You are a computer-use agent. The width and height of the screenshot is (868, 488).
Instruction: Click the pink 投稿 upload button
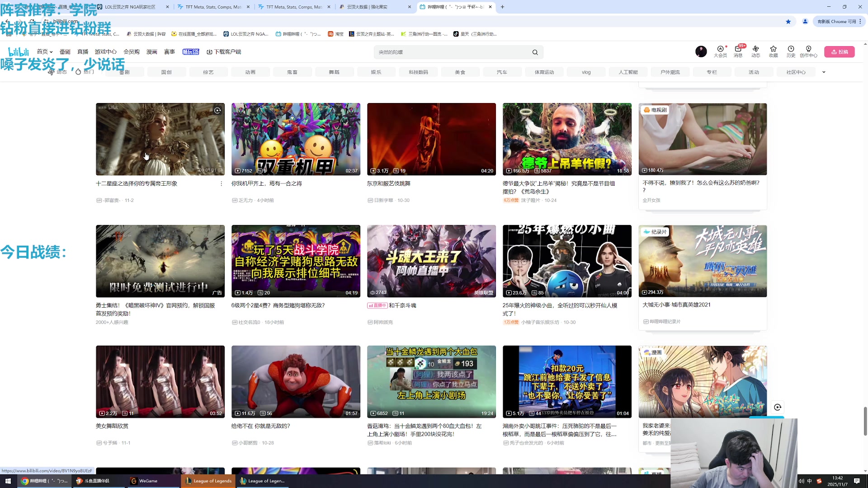tap(839, 52)
